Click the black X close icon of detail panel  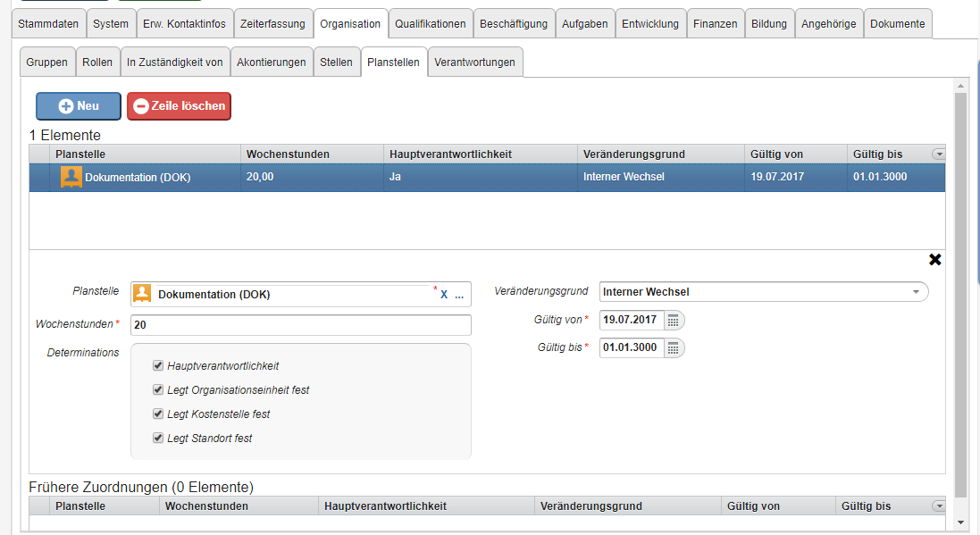click(934, 260)
